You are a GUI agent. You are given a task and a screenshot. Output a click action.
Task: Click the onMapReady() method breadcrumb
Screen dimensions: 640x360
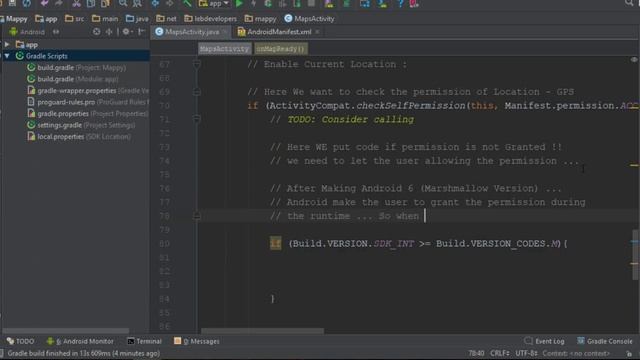[281, 49]
